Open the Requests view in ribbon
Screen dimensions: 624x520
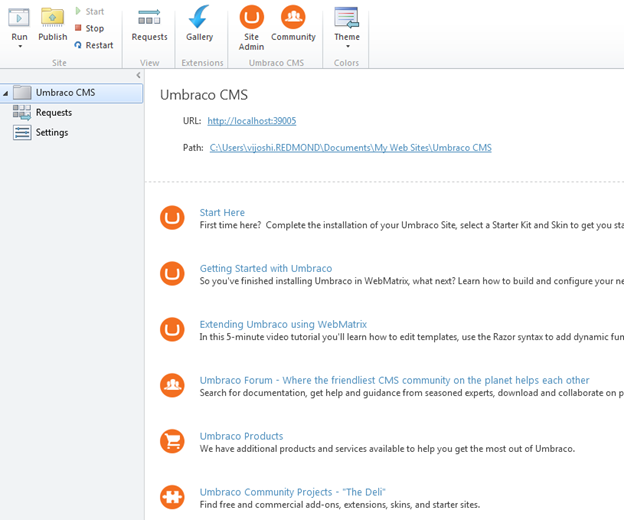coord(149,17)
